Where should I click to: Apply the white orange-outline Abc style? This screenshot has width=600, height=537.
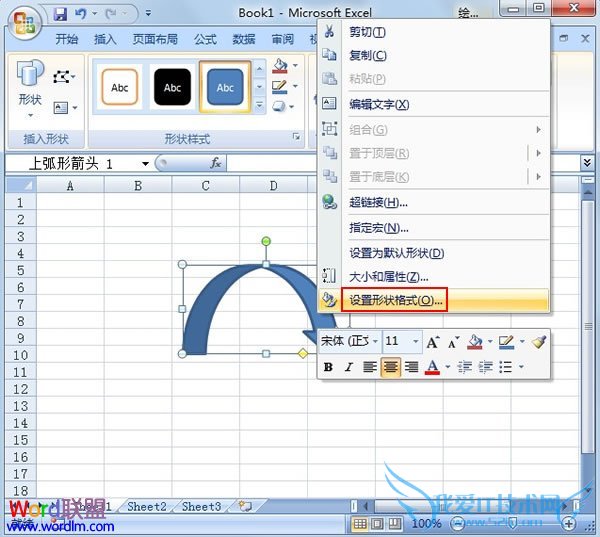tap(120, 87)
